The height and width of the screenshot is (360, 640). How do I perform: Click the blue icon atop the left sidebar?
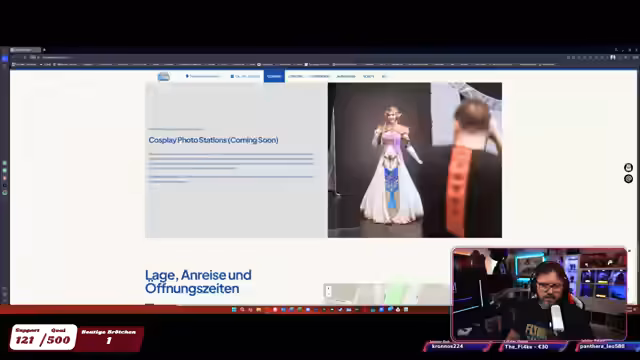[4, 59]
